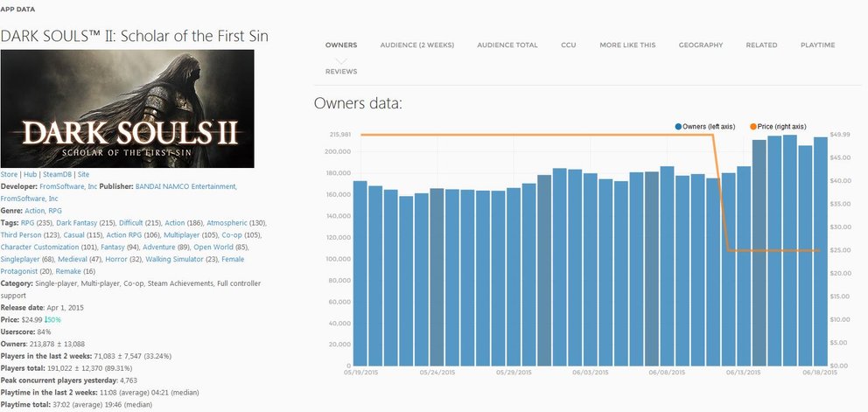Image resolution: width=868 pixels, height=412 pixels.
Task: Select the Third Person tag
Action: pos(20,235)
